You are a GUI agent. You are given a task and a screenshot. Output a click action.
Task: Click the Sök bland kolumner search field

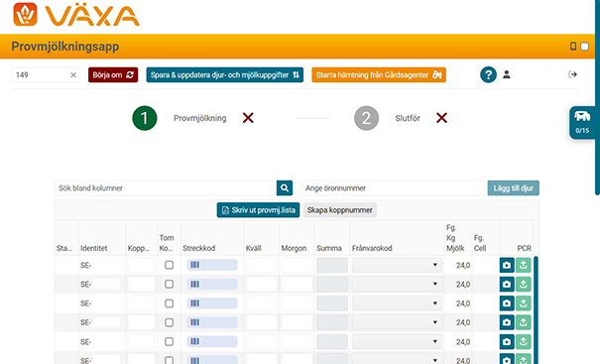pos(166,187)
